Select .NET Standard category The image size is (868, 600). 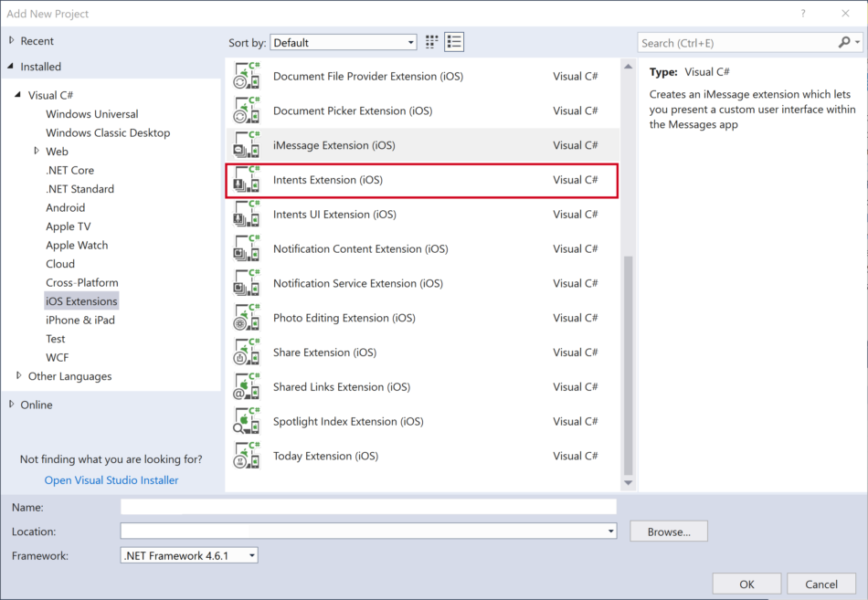pos(79,189)
